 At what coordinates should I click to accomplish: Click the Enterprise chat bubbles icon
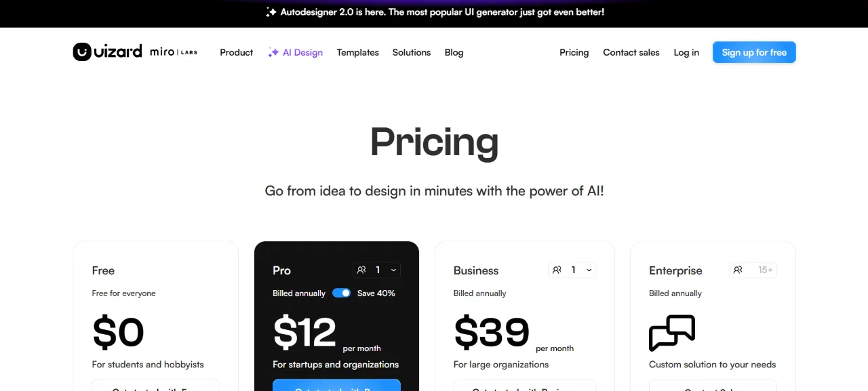[672, 333]
